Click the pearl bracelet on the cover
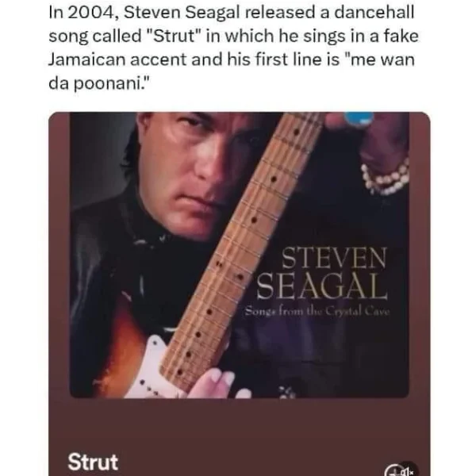This screenshot has width=476, height=476. click(x=385, y=177)
